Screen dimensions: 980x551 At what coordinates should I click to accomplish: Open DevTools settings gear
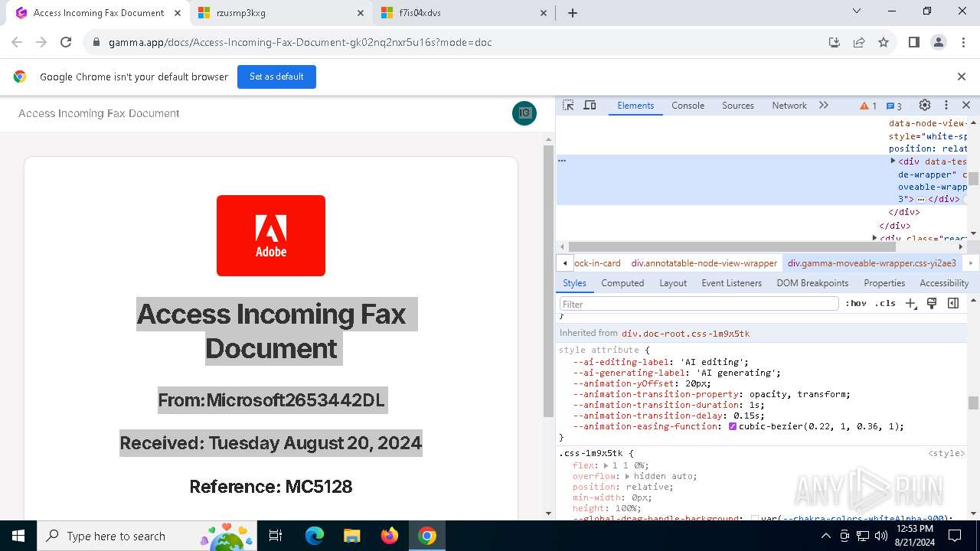click(925, 106)
